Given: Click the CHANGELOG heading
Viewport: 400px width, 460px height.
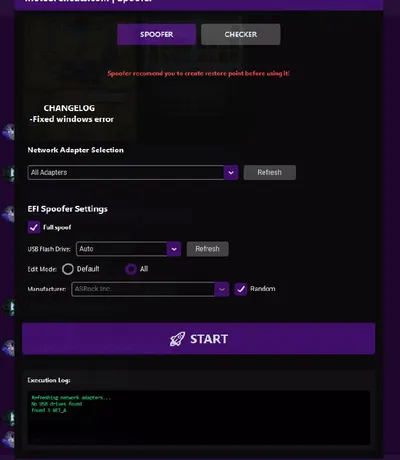Looking at the screenshot, I should click(69, 108).
